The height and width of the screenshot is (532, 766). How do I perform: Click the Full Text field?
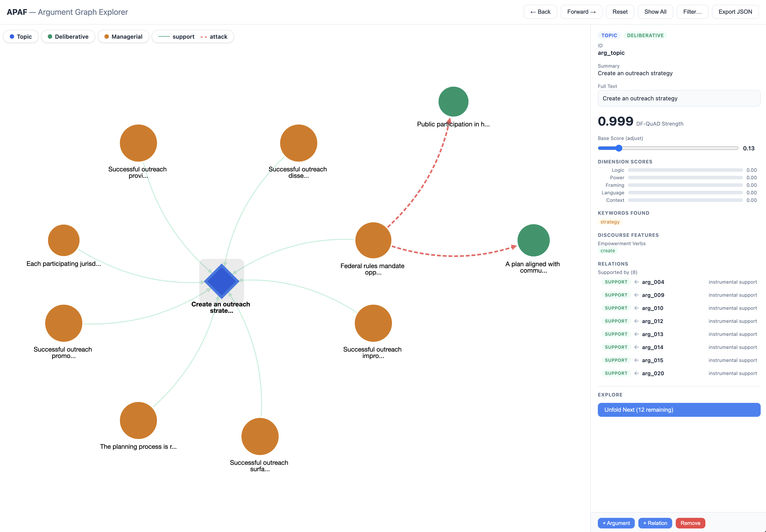click(679, 98)
